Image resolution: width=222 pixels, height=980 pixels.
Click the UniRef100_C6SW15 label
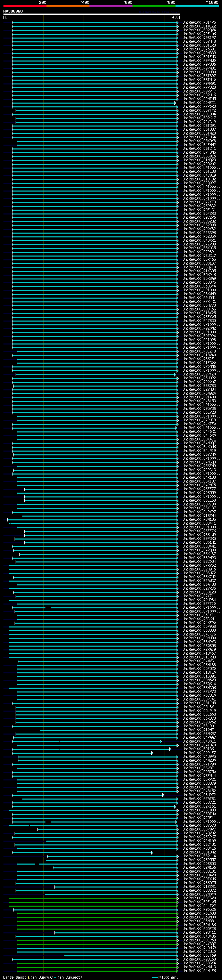point(199,156)
